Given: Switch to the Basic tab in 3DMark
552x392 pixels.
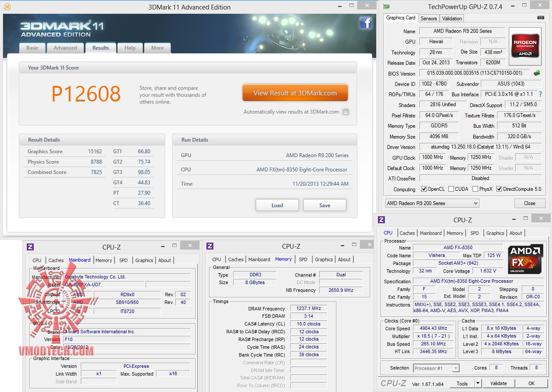Looking at the screenshot, I should (32, 48).
